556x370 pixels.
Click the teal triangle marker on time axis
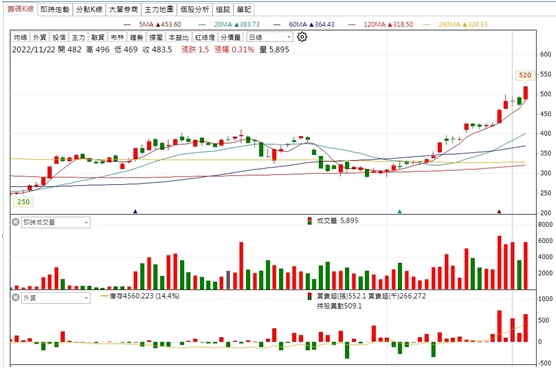point(400,212)
